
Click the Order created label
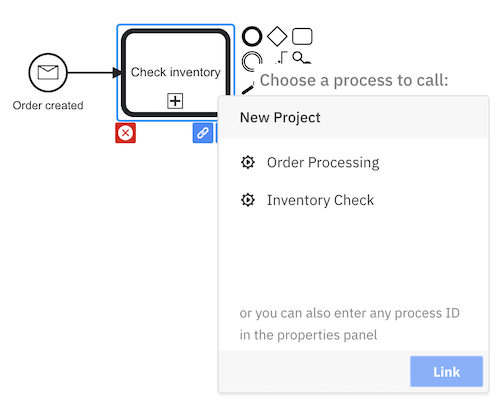click(x=48, y=105)
